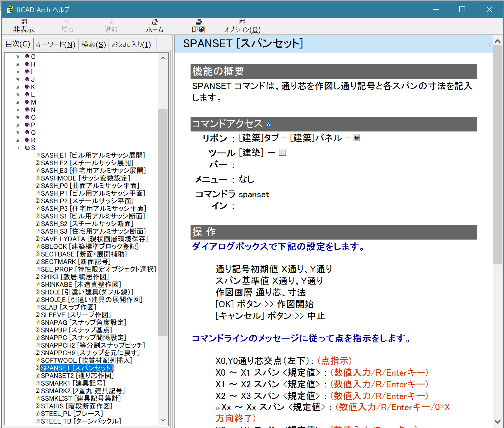Switch to the 検索(S) search tab
The height and width of the screenshot is (428, 504).
click(x=94, y=44)
